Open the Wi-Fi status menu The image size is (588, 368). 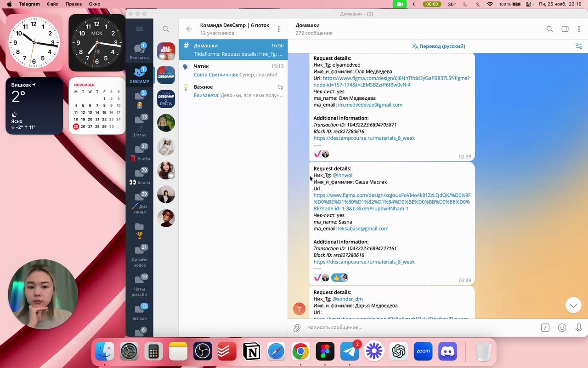490,4
